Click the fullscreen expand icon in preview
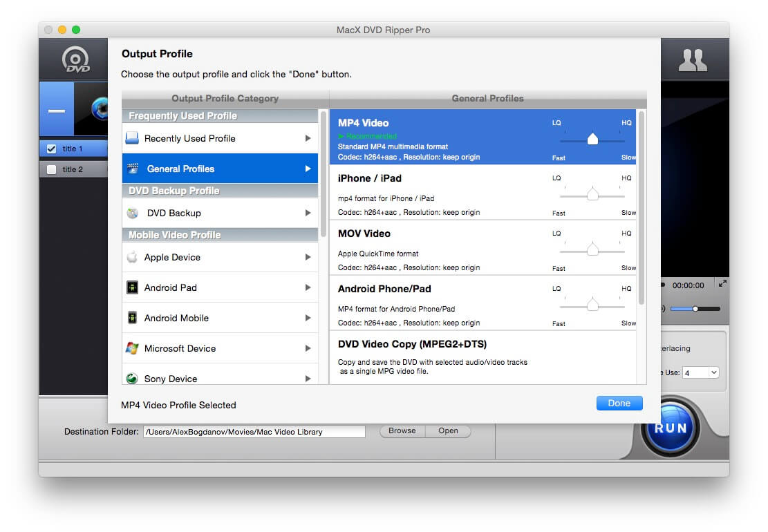The image size is (768, 532). coord(722,283)
